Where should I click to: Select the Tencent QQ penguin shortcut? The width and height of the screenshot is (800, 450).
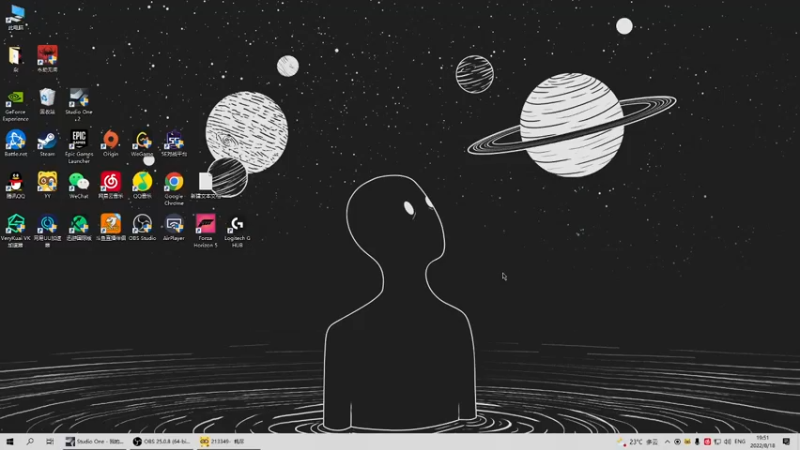tap(15, 186)
